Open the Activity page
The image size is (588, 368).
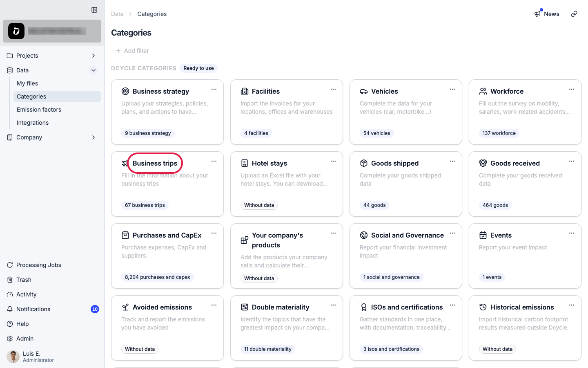[x=52, y=294]
